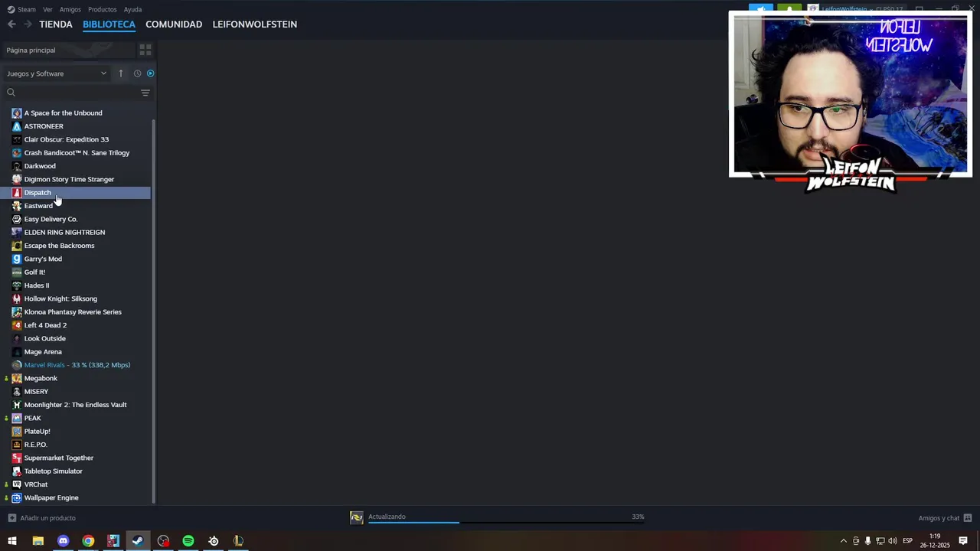This screenshot has height=551, width=980.
Task: Open downloads via Actualizando progress bar
Action: pos(505,518)
